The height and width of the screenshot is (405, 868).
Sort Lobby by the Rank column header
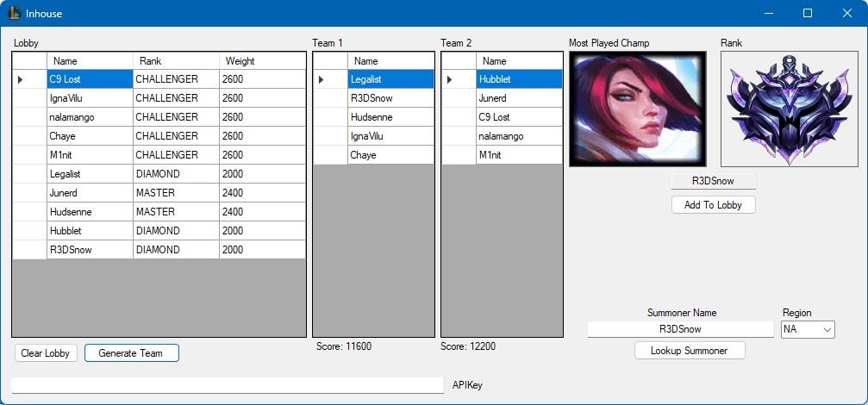[x=176, y=61]
